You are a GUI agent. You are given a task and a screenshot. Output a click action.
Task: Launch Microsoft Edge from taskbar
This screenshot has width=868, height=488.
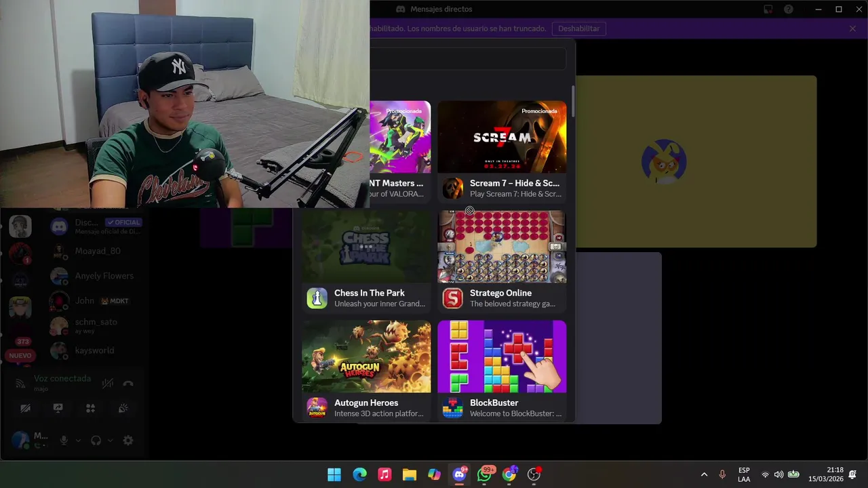click(x=359, y=474)
